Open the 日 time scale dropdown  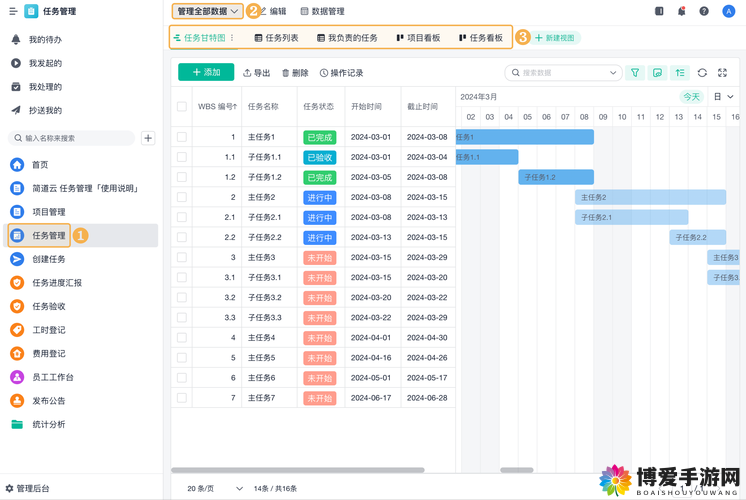(x=723, y=97)
